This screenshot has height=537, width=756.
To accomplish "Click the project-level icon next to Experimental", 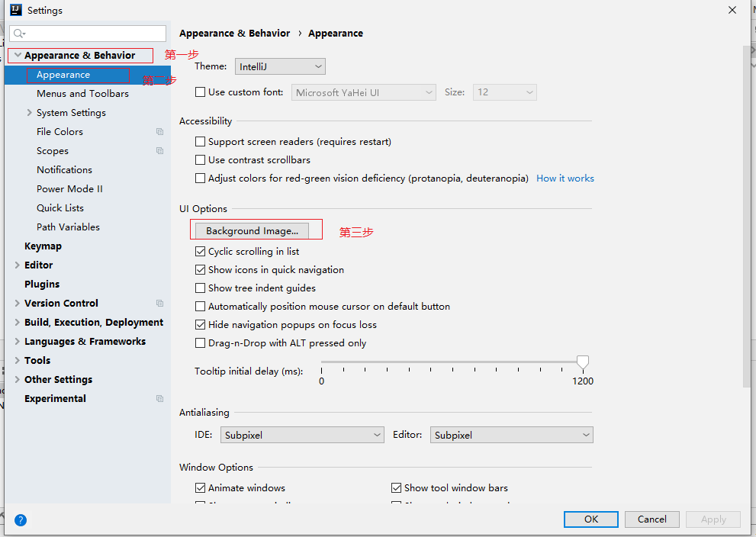I will [159, 399].
